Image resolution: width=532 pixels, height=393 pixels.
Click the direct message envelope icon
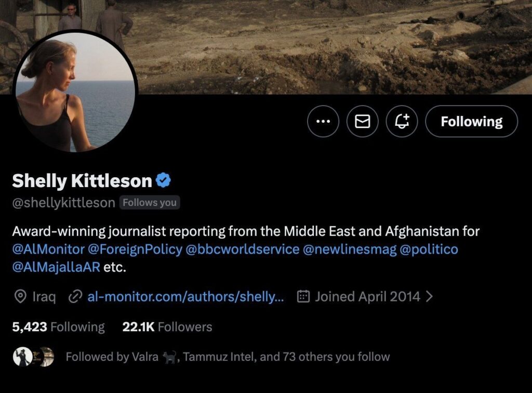[x=363, y=122]
